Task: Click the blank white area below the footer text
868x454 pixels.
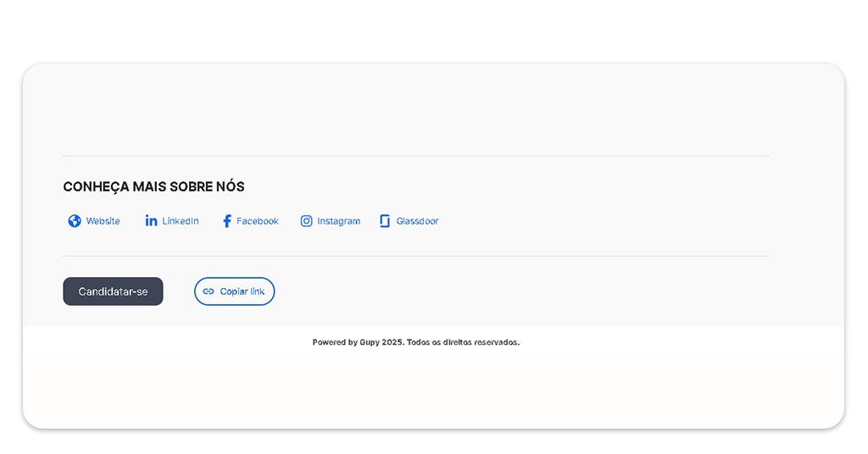Action: [x=415, y=390]
